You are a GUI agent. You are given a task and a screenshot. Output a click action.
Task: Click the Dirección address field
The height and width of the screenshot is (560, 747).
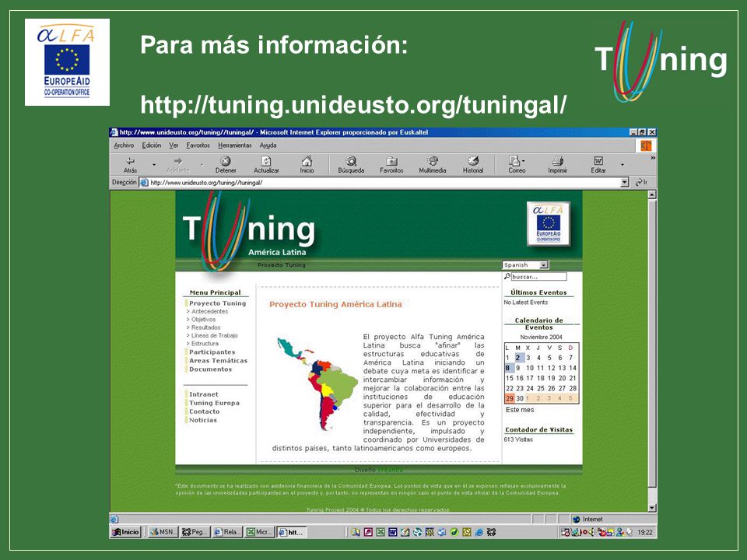[x=385, y=182]
